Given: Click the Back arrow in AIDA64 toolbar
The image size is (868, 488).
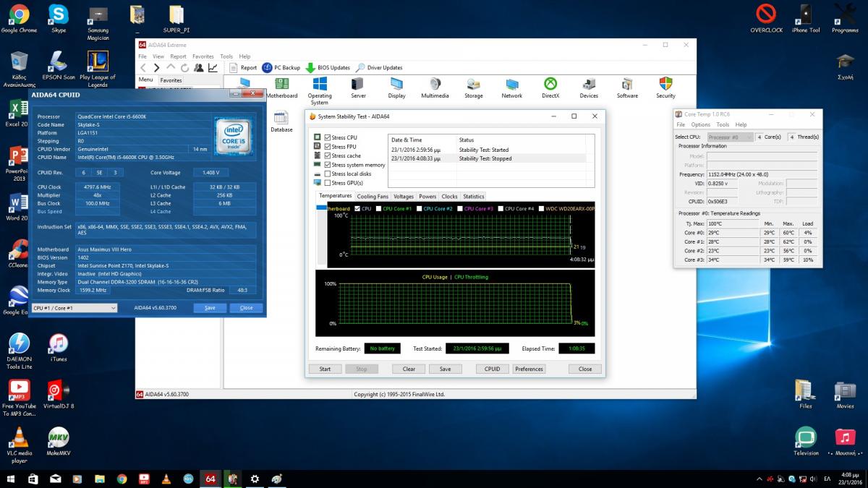Looking at the screenshot, I should (x=144, y=68).
